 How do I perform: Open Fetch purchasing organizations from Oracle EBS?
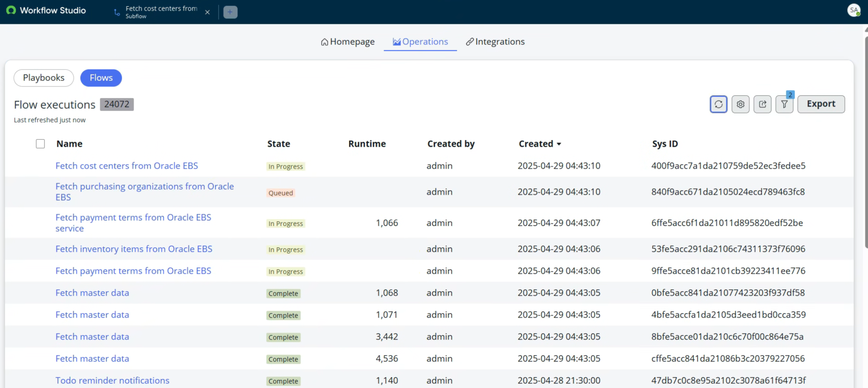[145, 192]
